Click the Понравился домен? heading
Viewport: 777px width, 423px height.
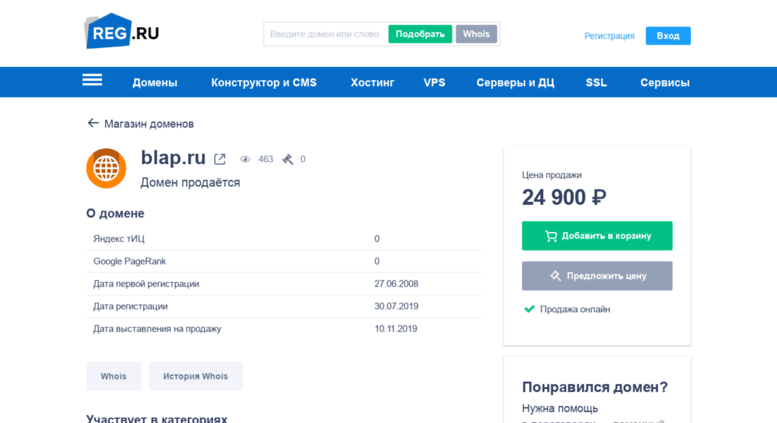point(595,387)
